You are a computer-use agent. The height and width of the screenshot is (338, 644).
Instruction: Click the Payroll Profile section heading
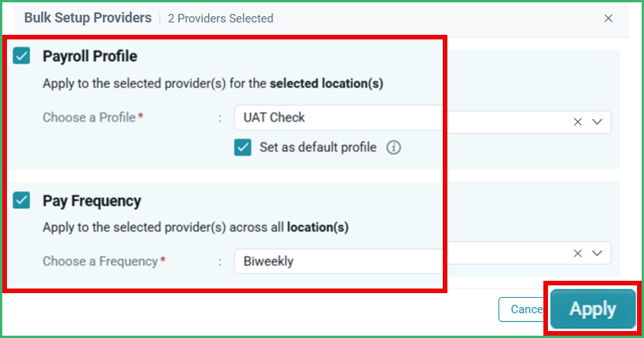tap(90, 56)
